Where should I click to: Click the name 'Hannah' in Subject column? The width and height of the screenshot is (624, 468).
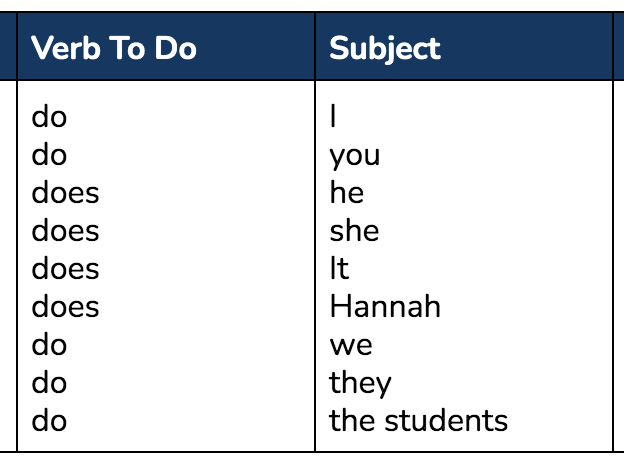(385, 306)
